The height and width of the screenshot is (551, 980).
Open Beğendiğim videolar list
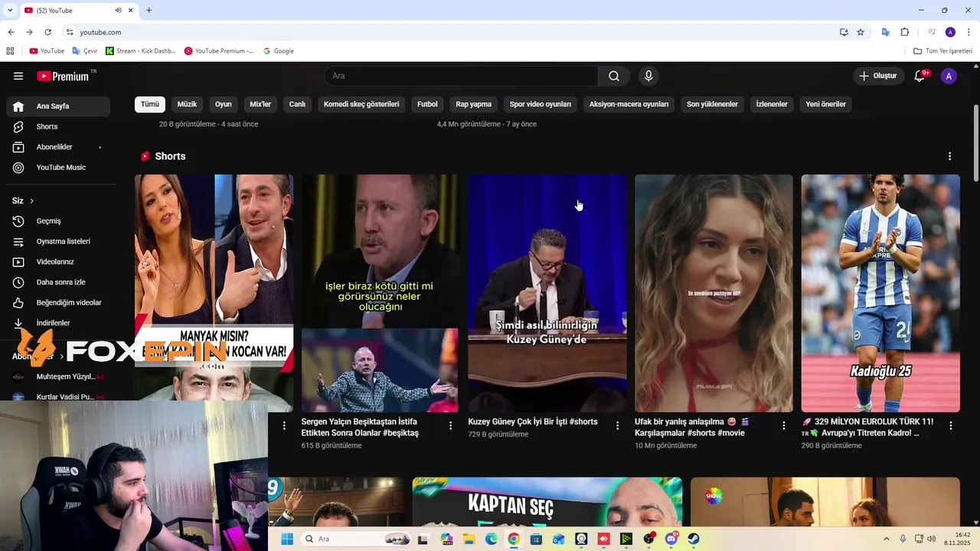point(58,302)
